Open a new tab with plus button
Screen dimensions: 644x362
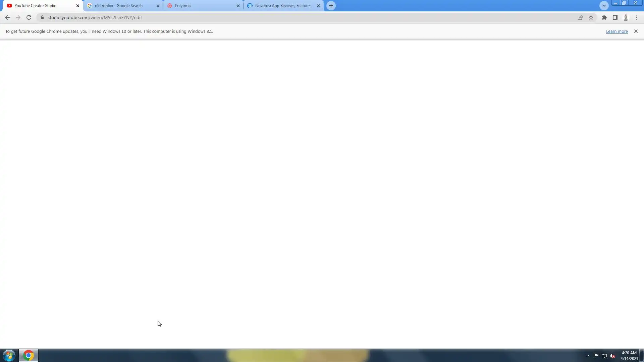pos(331,6)
